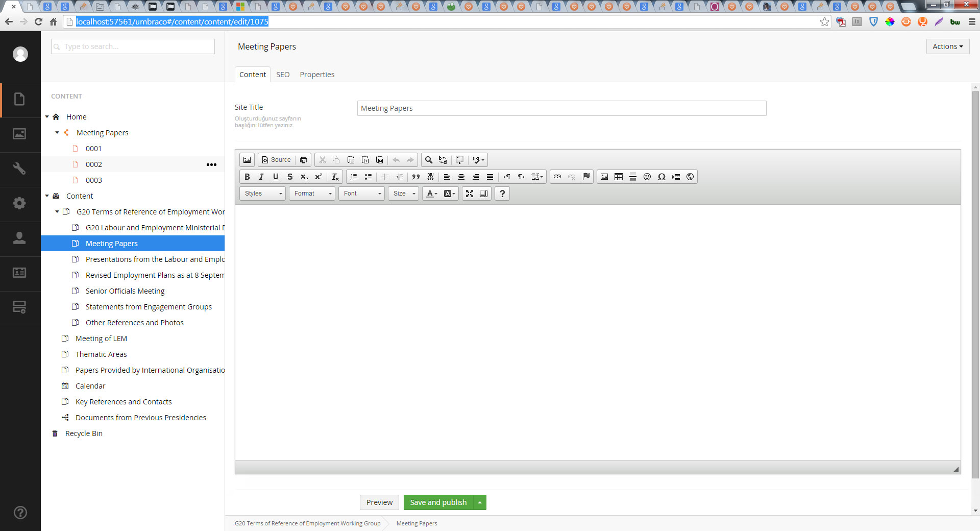Toggle italic text style
The width and height of the screenshot is (980, 531).
261,177
